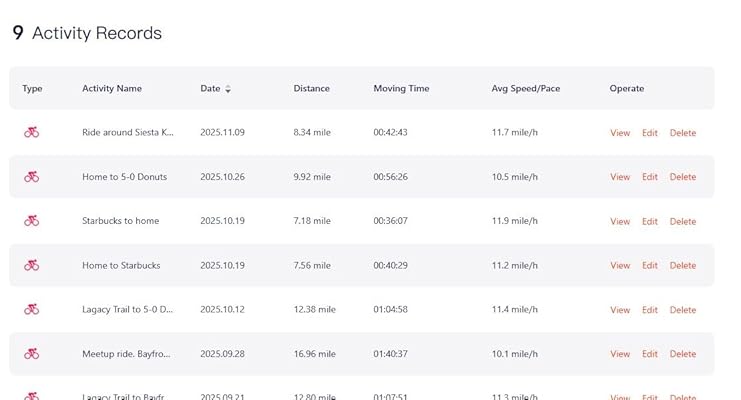Click cycling icon for Meetup ride row
Image resolution: width=741 pixels, height=400 pixels.
[32, 354]
